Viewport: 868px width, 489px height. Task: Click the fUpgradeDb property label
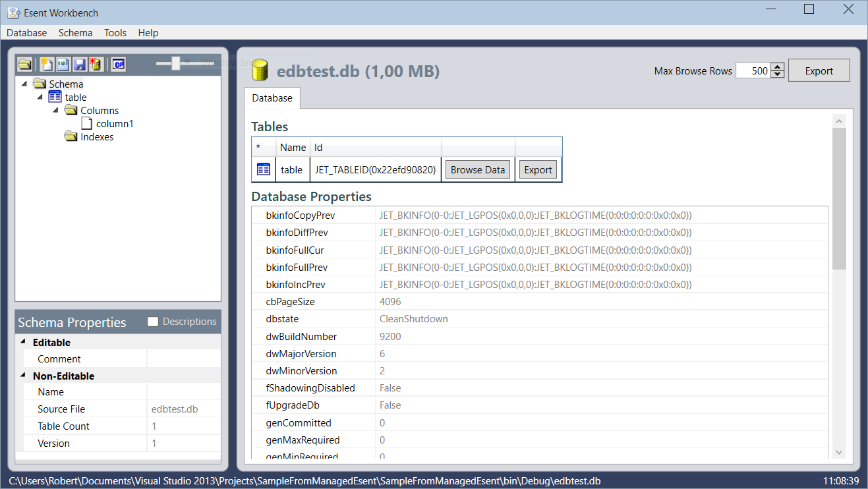(x=293, y=405)
